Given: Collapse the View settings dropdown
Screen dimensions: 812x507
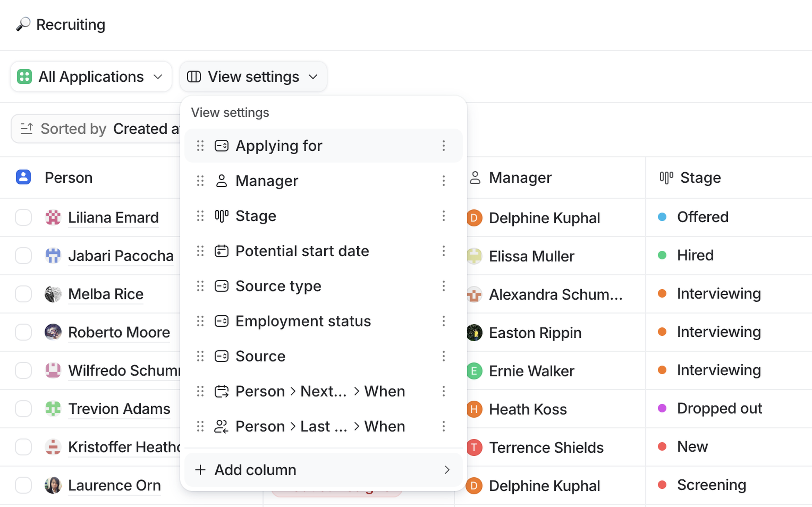Looking at the screenshot, I should coord(253,77).
